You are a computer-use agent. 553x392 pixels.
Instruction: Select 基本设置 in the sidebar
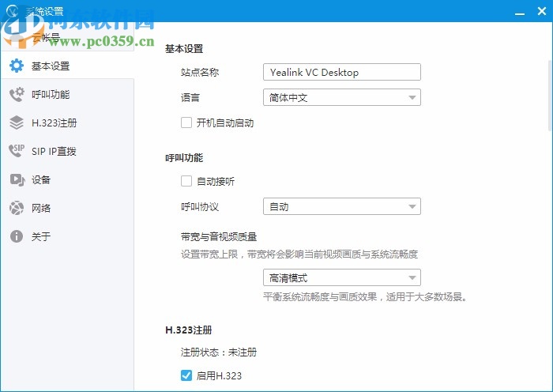67,66
